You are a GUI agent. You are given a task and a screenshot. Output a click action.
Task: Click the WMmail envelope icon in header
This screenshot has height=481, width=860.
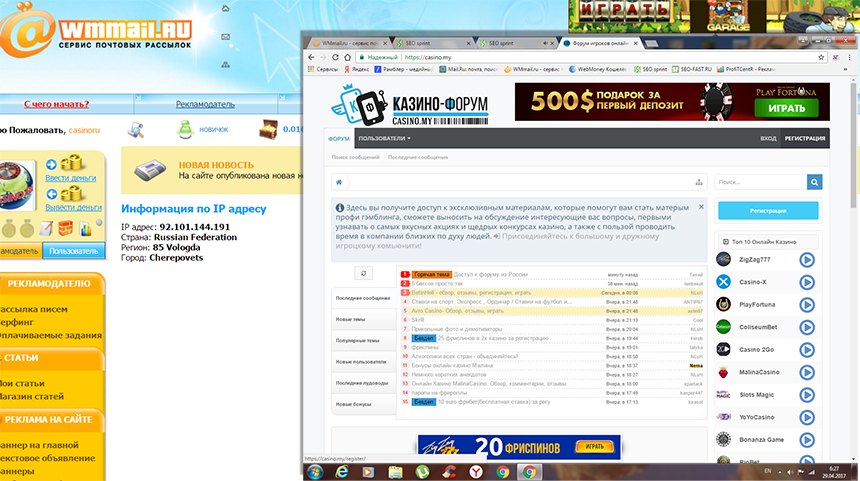coord(225,37)
